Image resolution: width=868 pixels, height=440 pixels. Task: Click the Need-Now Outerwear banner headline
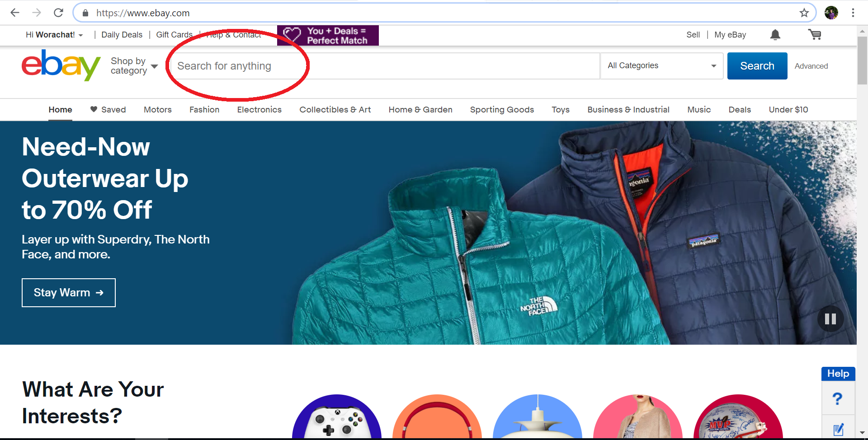pos(105,178)
